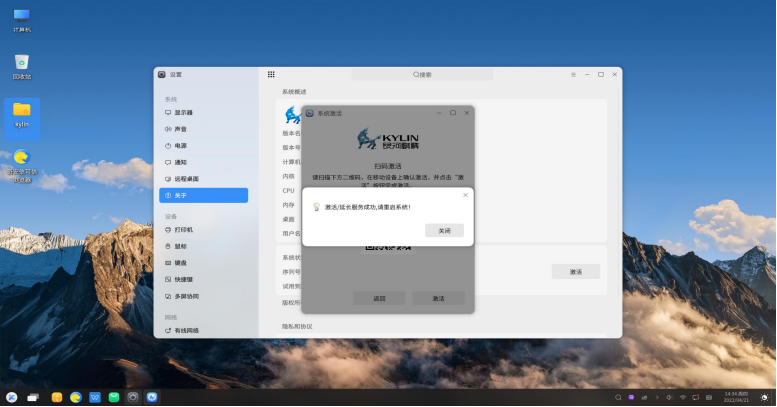Open the clock and date in taskbar
Screen dimensions: 777x407
point(736,397)
